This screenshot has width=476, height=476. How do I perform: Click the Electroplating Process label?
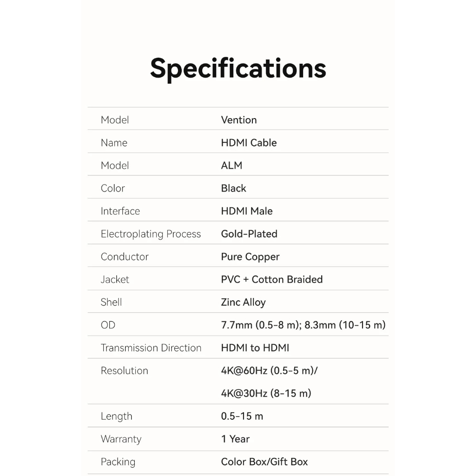click(x=151, y=234)
